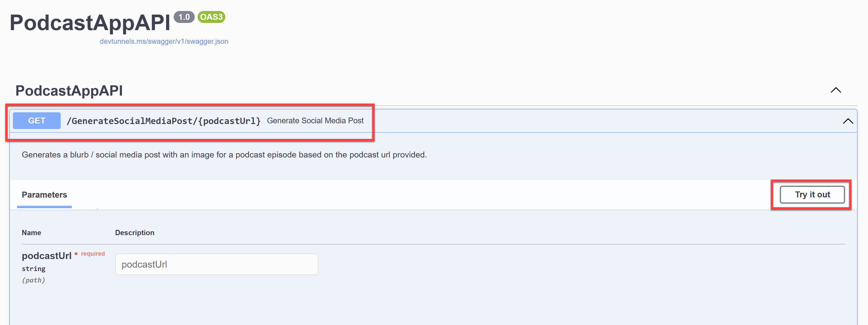
Task: Click the GenerateSocialMediaPost endpoint path
Action: pos(164,121)
